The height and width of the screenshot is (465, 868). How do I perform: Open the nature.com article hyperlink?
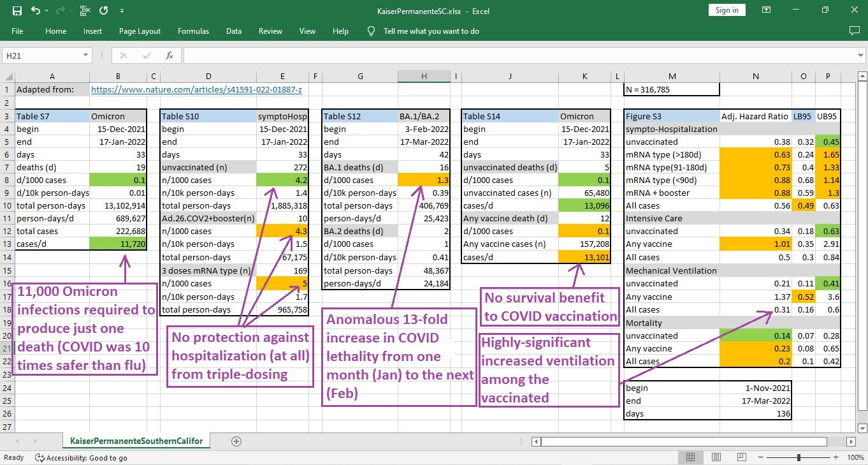coord(196,90)
